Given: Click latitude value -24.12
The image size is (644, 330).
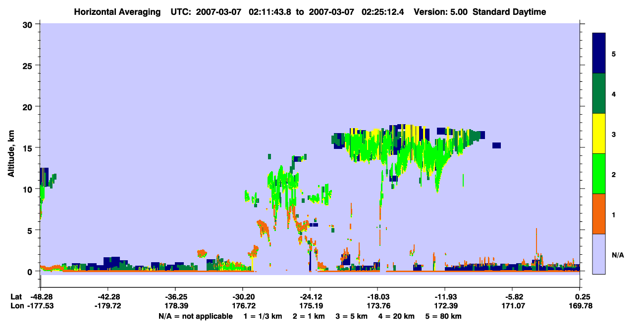Looking at the screenshot, I should tap(310, 297).
